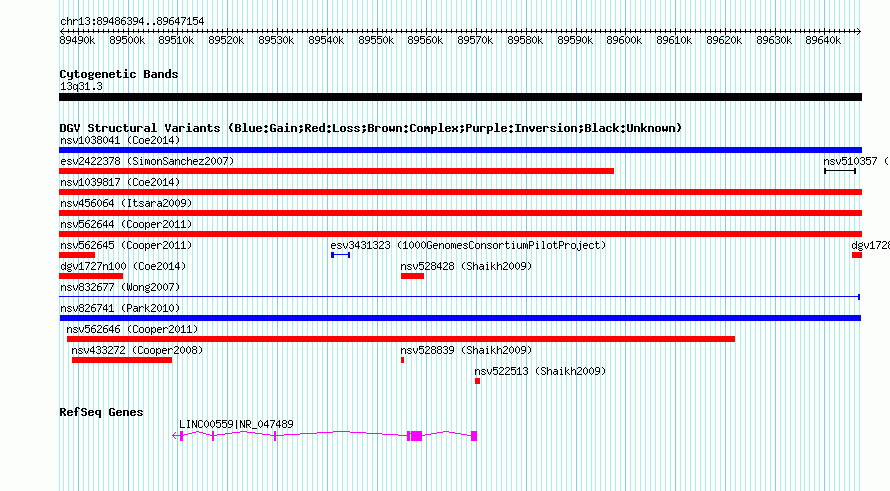Click the rightmost magenta exon of LINC00559
Viewport: 890px width, 491px height.
pos(474,436)
